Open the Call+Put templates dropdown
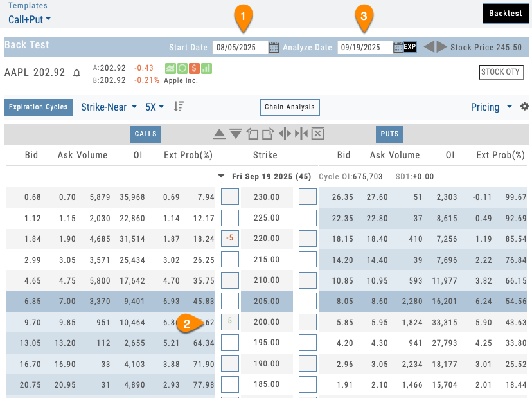Image resolution: width=532 pixels, height=398 pixels. (x=30, y=19)
